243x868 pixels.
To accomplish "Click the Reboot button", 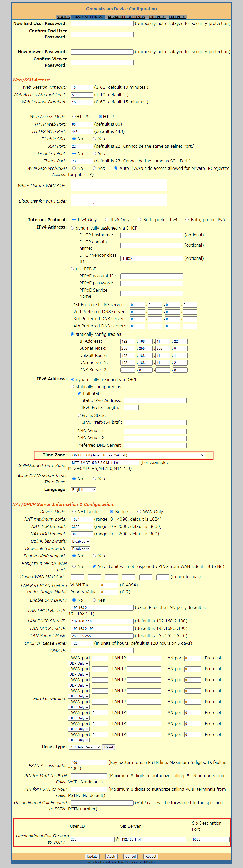I will click(x=151, y=856).
